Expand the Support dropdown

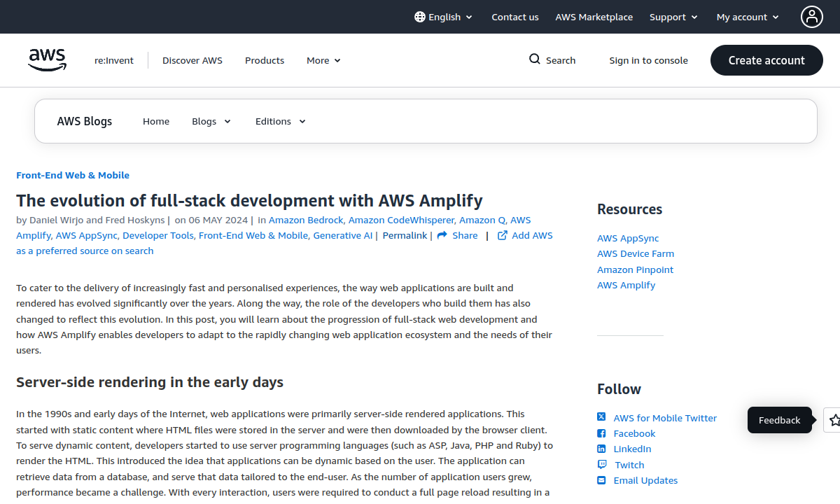673,17
